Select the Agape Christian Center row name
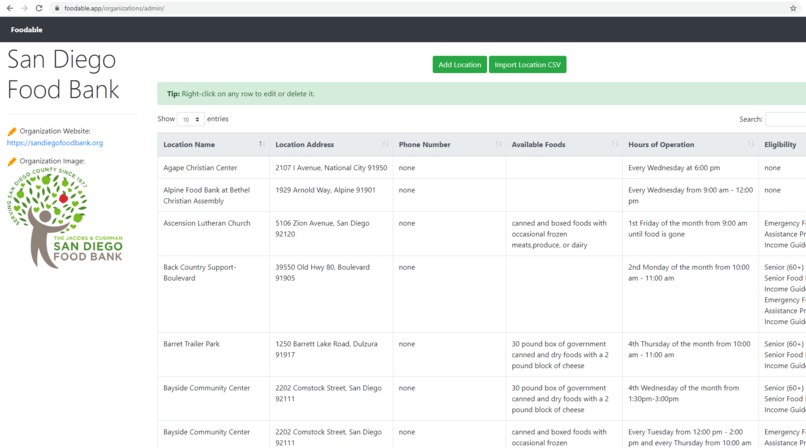Image resolution: width=806 pixels, height=448 pixels. point(200,167)
